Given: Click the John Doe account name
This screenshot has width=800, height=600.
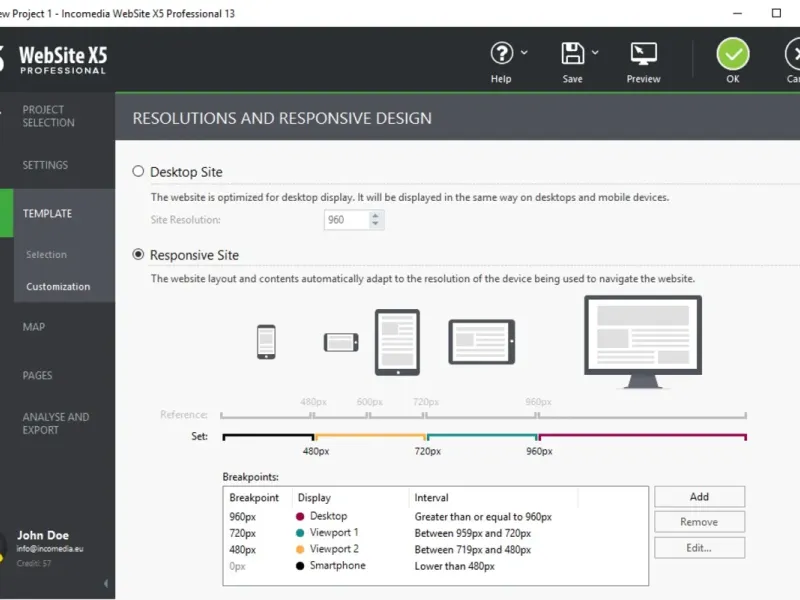Looking at the screenshot, I should tap(43, 535).
